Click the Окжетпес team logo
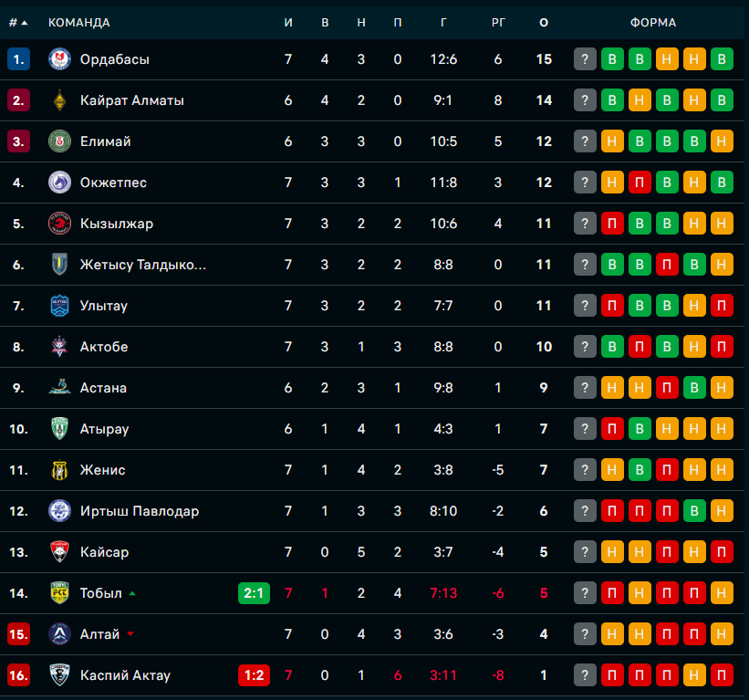749x700 pixels. (59, 183)
